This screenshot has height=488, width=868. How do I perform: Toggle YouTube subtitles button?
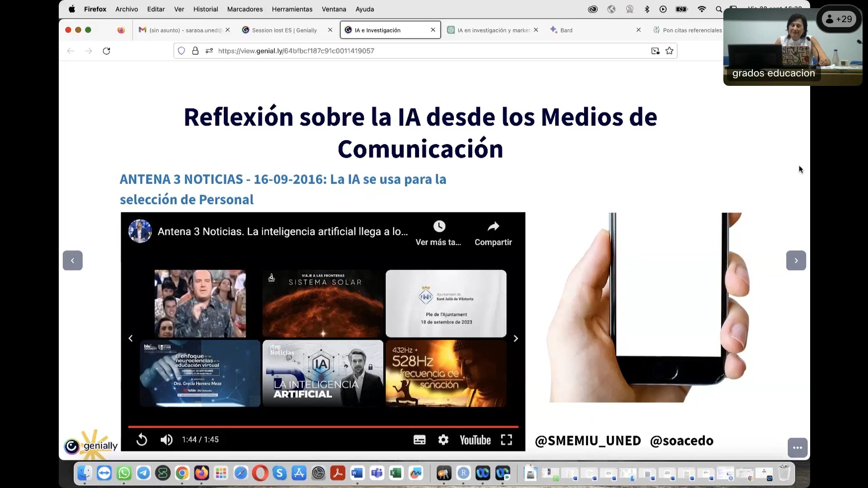tap(420, 440)
